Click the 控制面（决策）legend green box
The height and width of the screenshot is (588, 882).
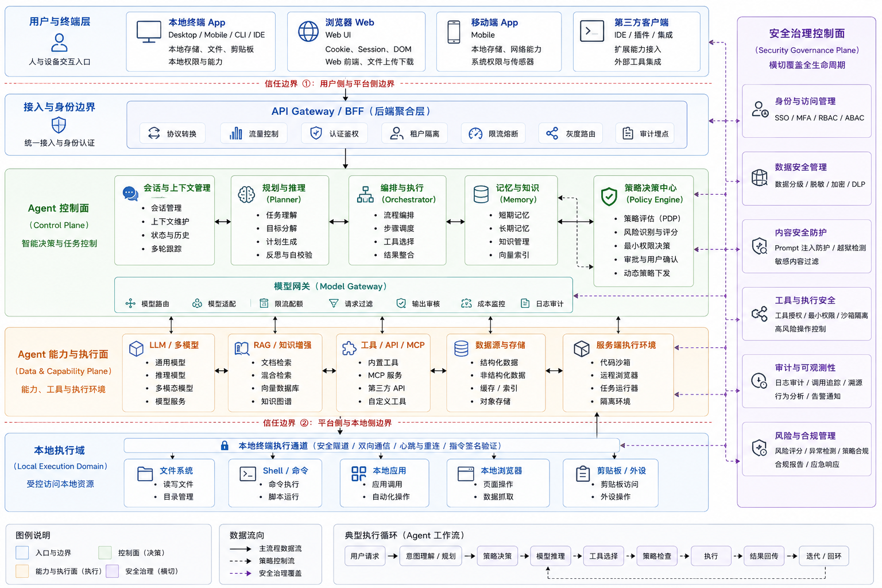tap(105, 552)
